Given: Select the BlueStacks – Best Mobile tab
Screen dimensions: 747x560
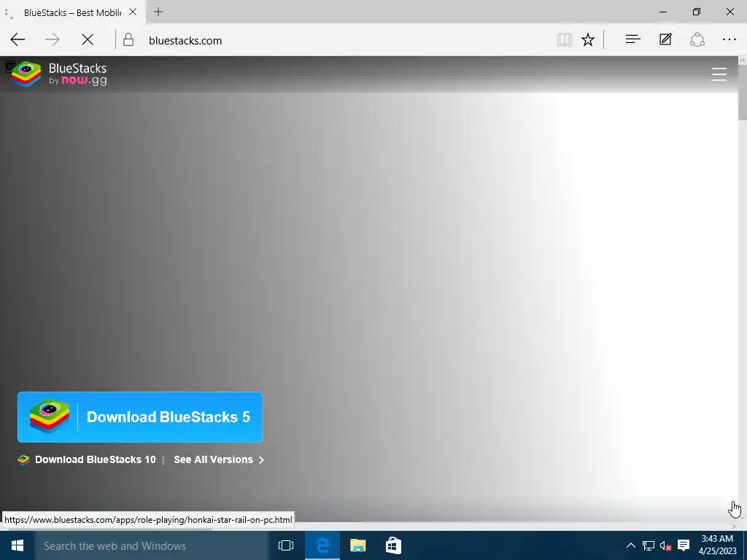Looking at the screenshot, I should [x=72, y=12].
